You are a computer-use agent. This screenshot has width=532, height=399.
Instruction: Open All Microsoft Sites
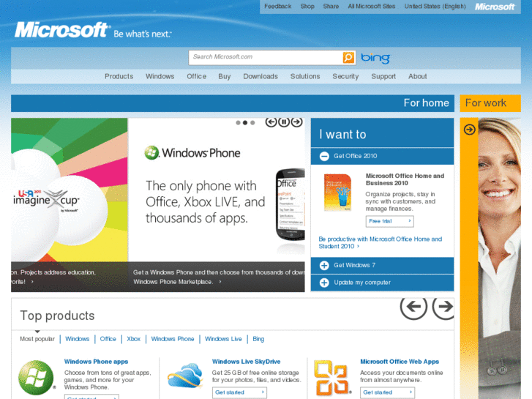[372, 7]
